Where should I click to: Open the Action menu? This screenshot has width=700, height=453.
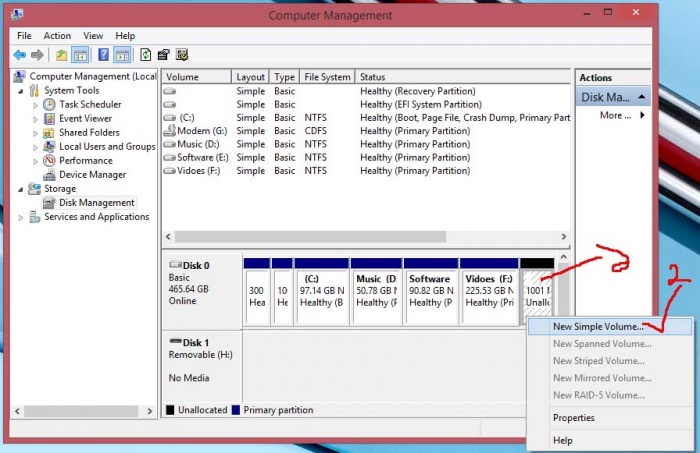click(x=57, y=36)
